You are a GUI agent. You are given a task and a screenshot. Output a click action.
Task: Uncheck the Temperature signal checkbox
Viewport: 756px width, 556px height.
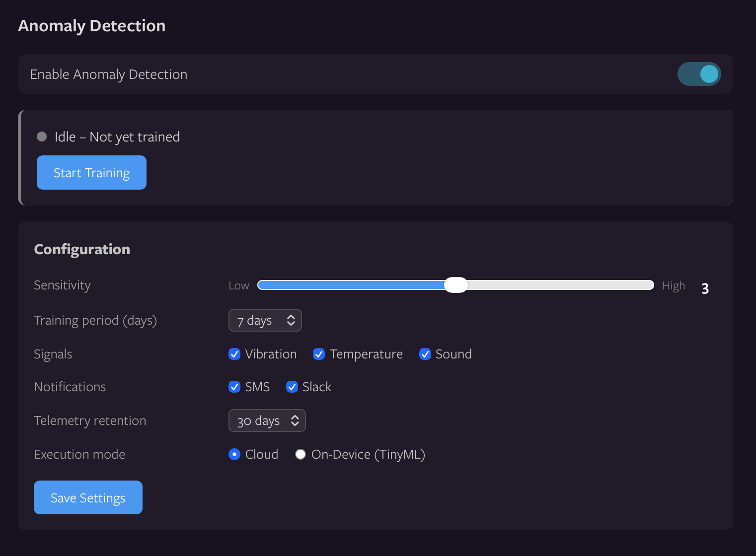pos(319,354)
